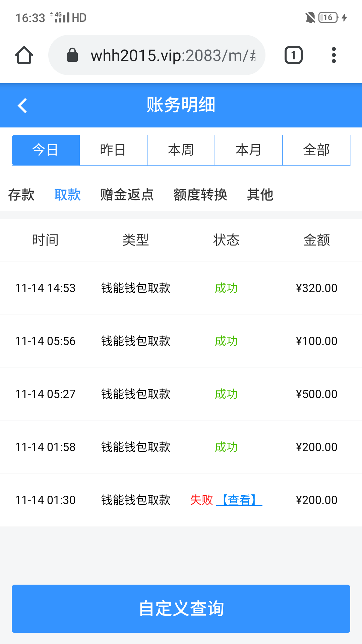362x644 pixels.
Task: Open the browser tab switcher
Action: (293, 55)
